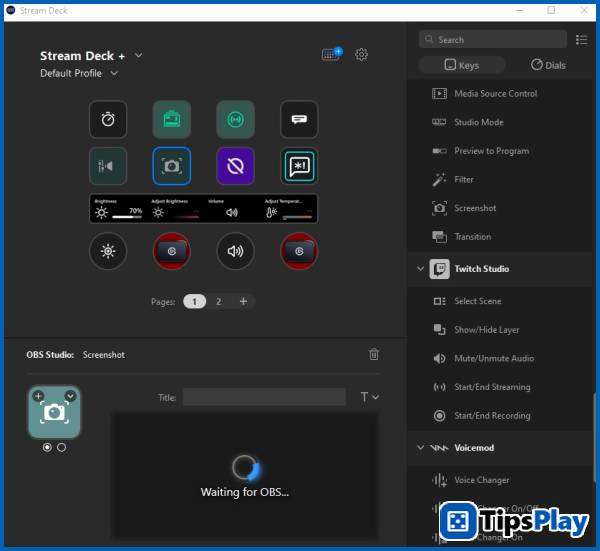Select the green toolbox key
The height and width of the screenshot is (551, 600).
click(172, 119)
